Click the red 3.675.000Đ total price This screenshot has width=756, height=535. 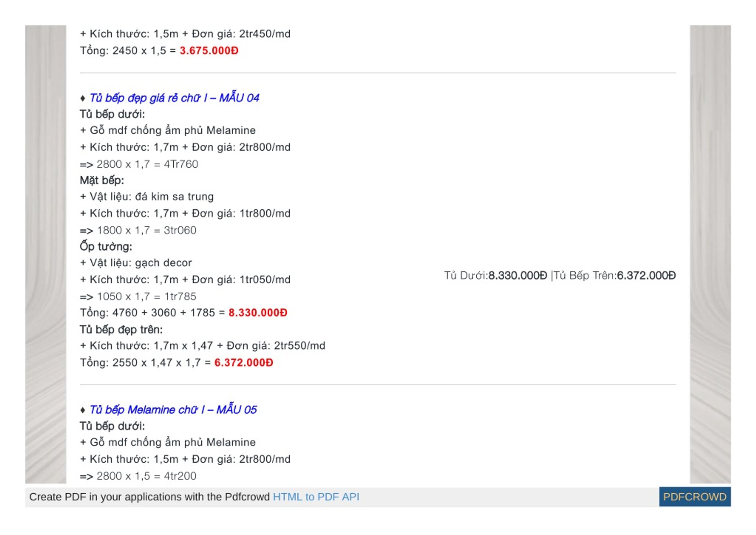click(x=209, y=51)
